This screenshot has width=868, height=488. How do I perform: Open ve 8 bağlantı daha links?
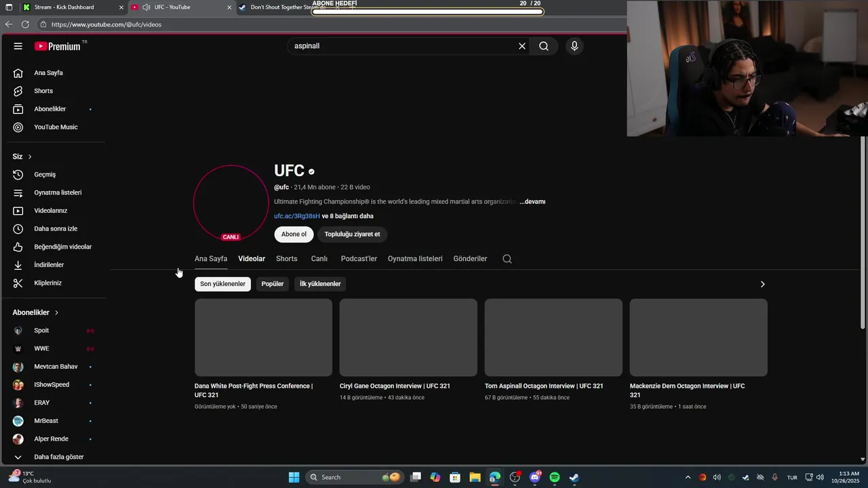coord(348,216)
